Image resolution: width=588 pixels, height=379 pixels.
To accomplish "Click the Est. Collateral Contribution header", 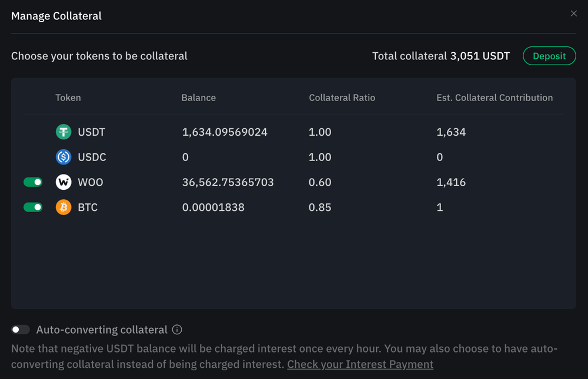I will point(495,98).
